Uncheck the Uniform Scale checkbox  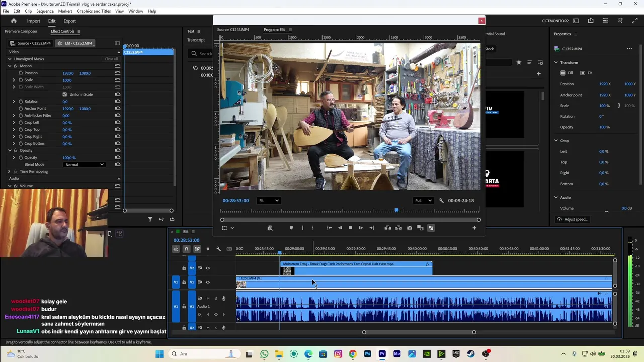pyautogui.click(x=64, y=95)
